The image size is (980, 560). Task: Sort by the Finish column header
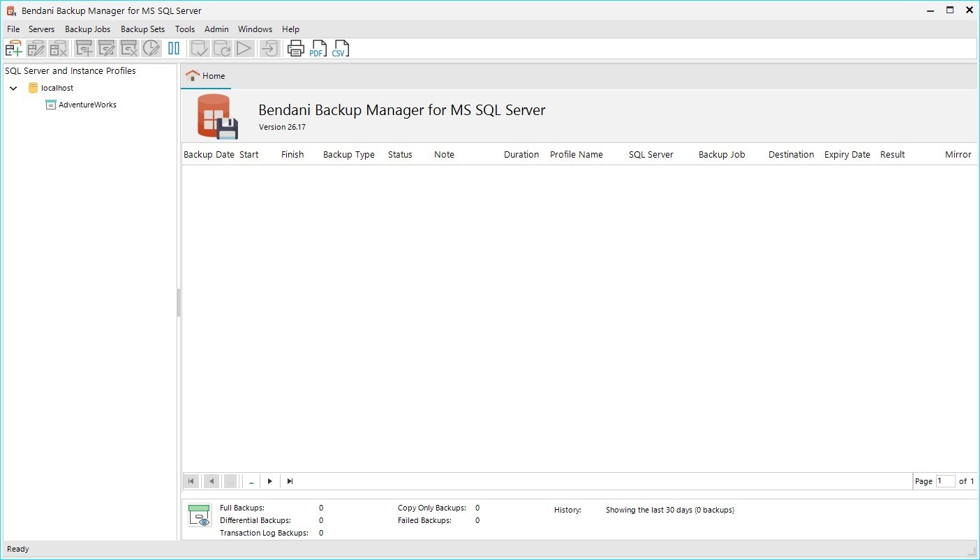coord(292,155)
